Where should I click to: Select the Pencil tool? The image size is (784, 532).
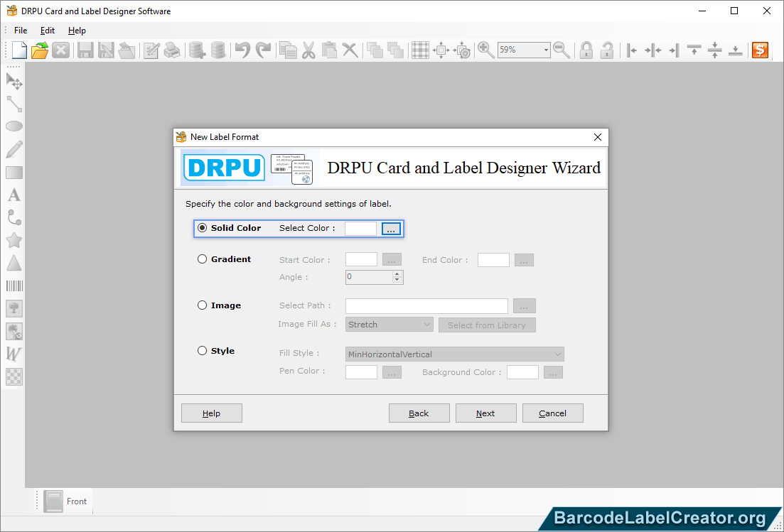point(14,149)
